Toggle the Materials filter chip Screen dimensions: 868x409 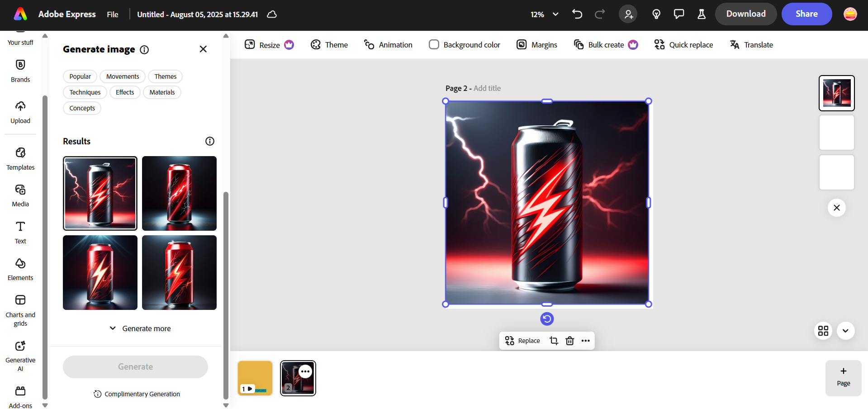162,92
